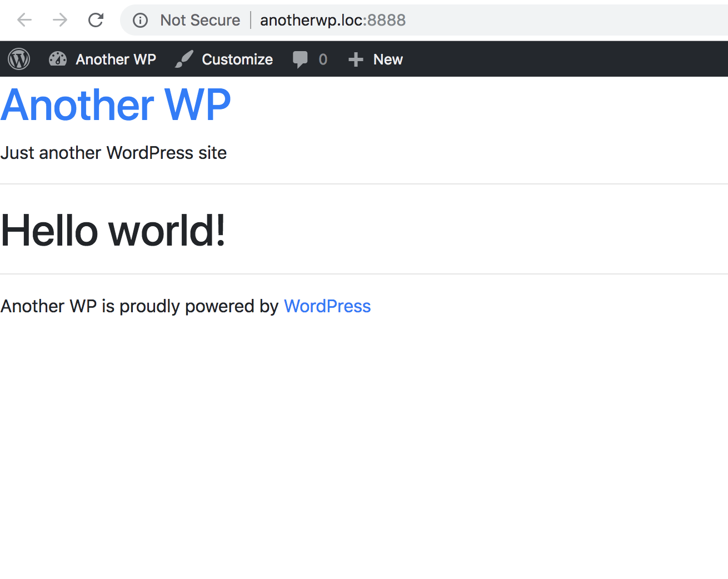Open site info via the info icon

(x=140, y=20)
